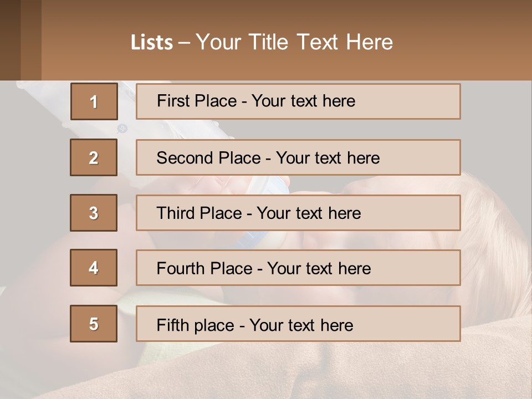The width and height of the screenshot is (532, 399).
Task: Click the bold word 'Lists' in title
Action: [x=151, y=43]
